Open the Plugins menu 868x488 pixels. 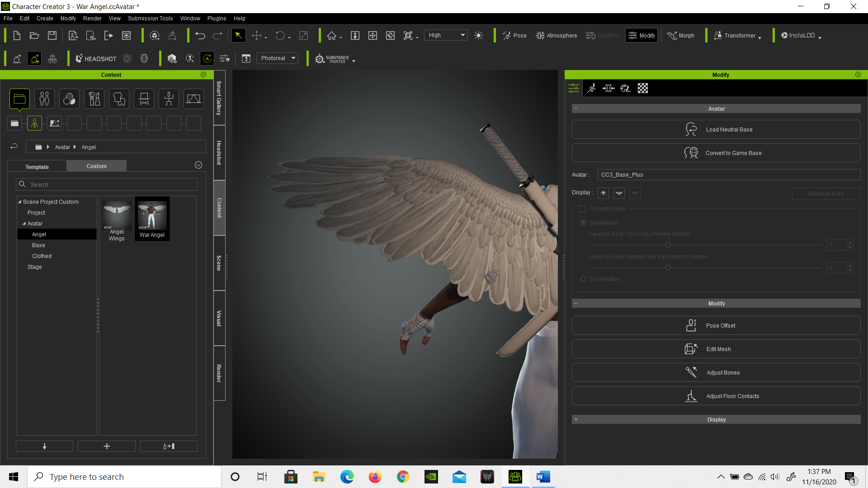pyautogui.click(x=217, y=19)
